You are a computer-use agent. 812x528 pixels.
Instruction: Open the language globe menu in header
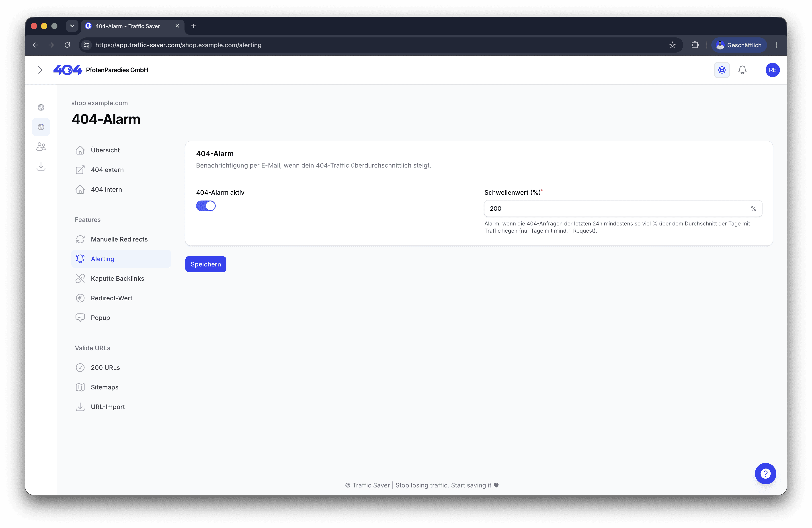click(x=722, y=70)
